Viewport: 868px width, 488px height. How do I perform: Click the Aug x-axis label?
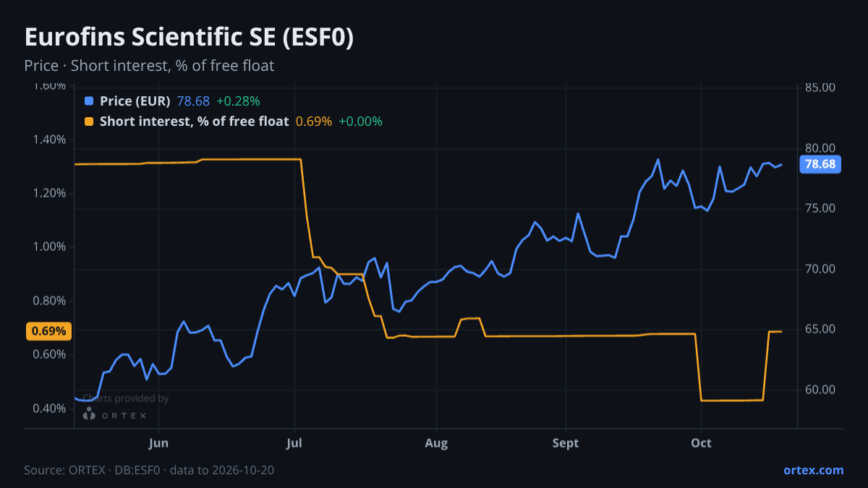coord(435,443)
